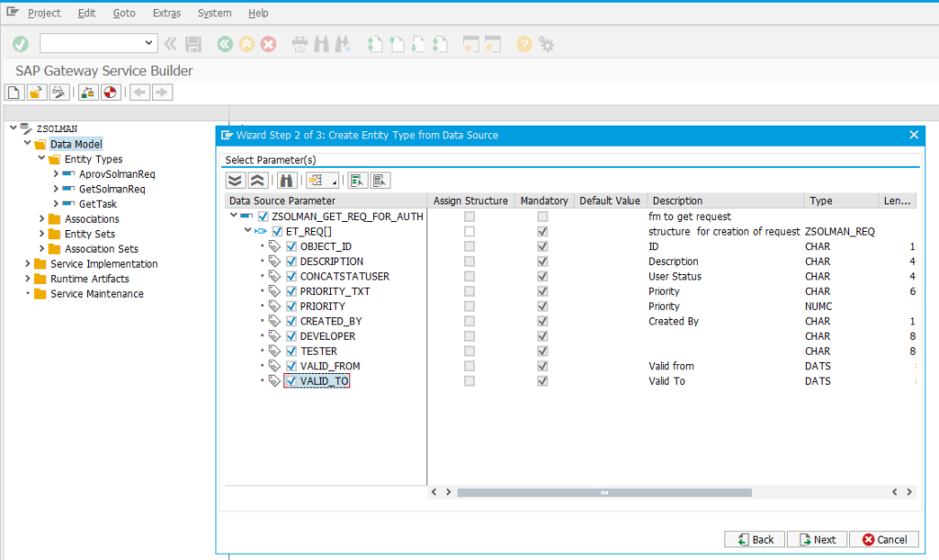
Task: Uncheck the VALID_FROM parameter checkbox
Action: click(292, 367)
